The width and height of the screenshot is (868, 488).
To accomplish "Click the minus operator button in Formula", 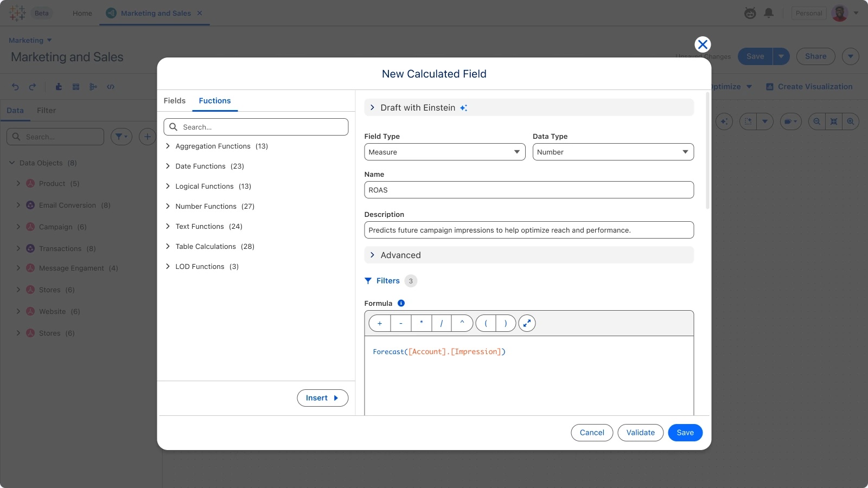I will tap(401, 323).
